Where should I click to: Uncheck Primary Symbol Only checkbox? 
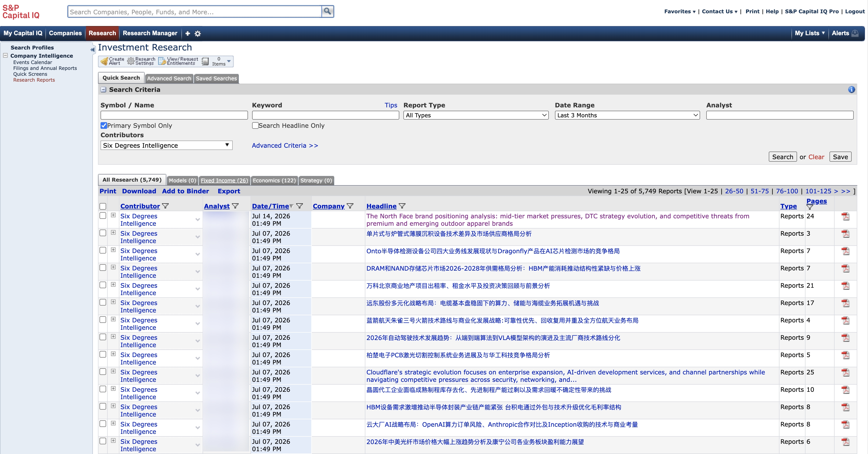104,125
